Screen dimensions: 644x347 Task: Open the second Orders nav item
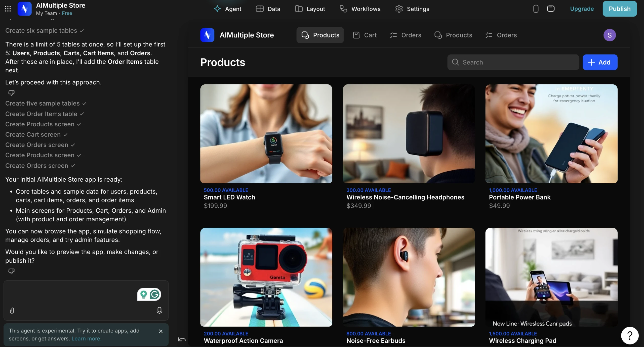coord(501,35)
